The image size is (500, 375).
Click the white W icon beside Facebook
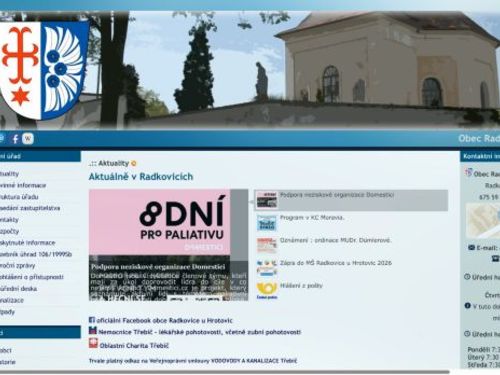28,138
